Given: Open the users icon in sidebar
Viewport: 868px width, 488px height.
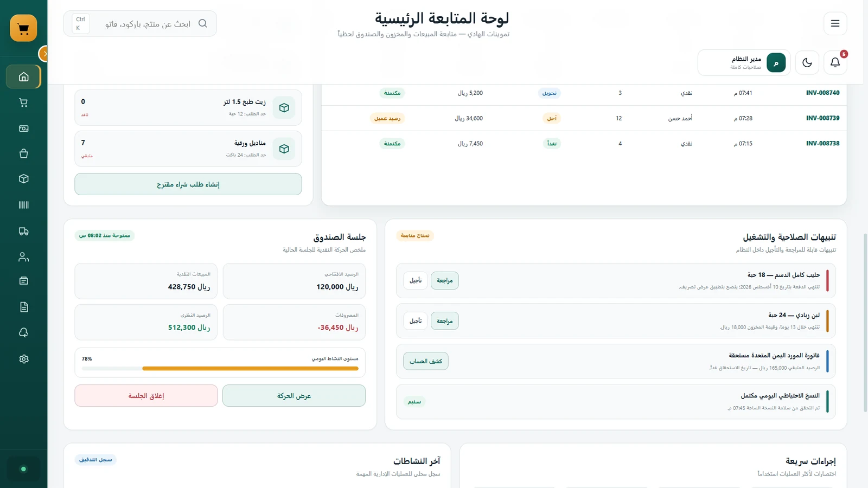Looking at the screenshot, I should point(23,257).
